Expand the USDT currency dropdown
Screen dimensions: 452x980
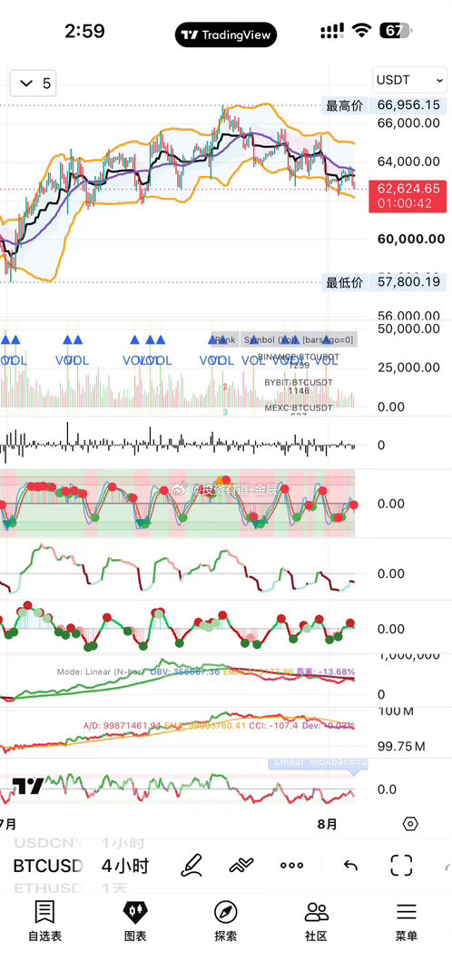pos(409,80)
